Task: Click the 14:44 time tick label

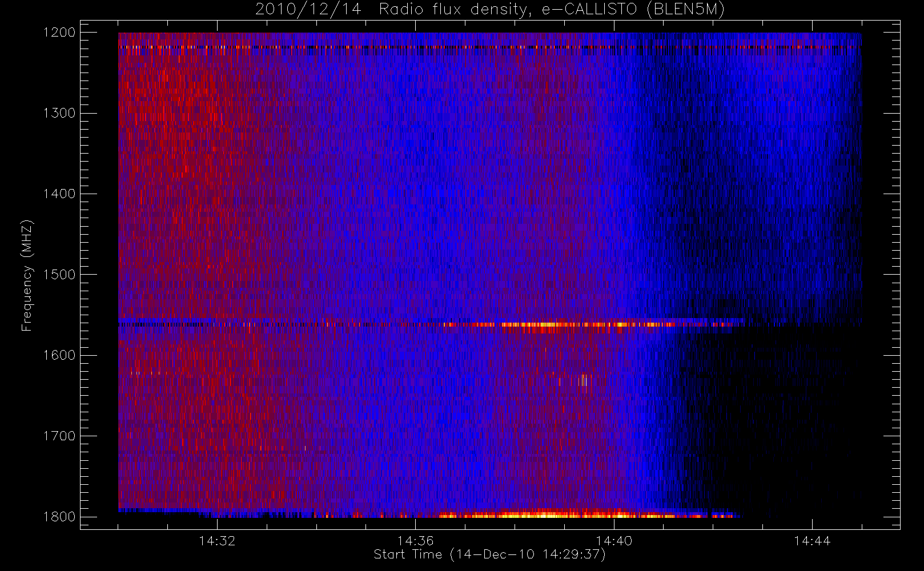Action: click(812, 541)
